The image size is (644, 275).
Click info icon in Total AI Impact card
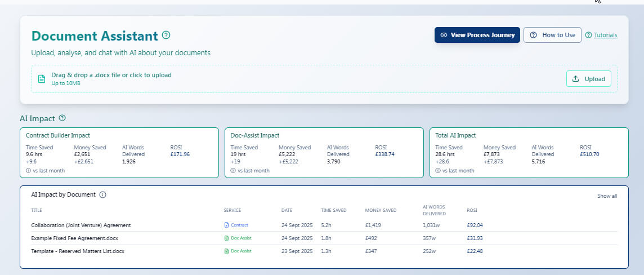tap(438, 171)
